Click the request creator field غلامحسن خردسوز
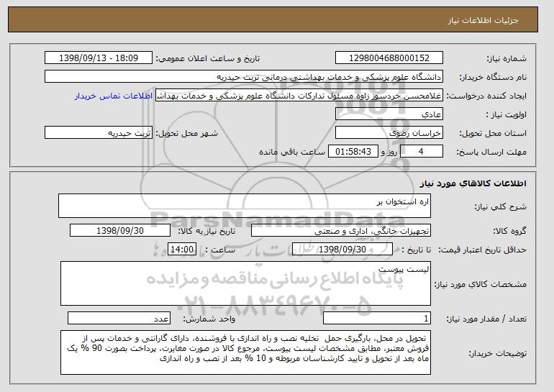Screen dimensions: 554x392 pyautogui.click(x=299, y=96)
